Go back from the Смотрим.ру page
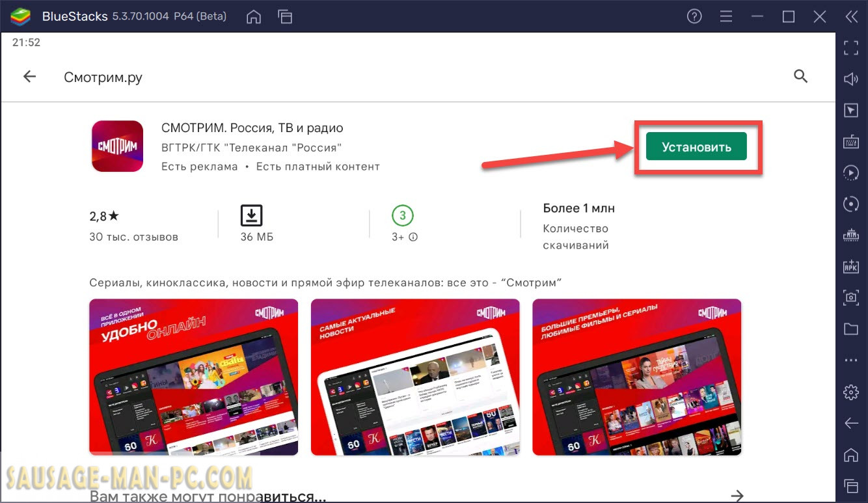Screen dimensions: 868x503 (30, 77)
